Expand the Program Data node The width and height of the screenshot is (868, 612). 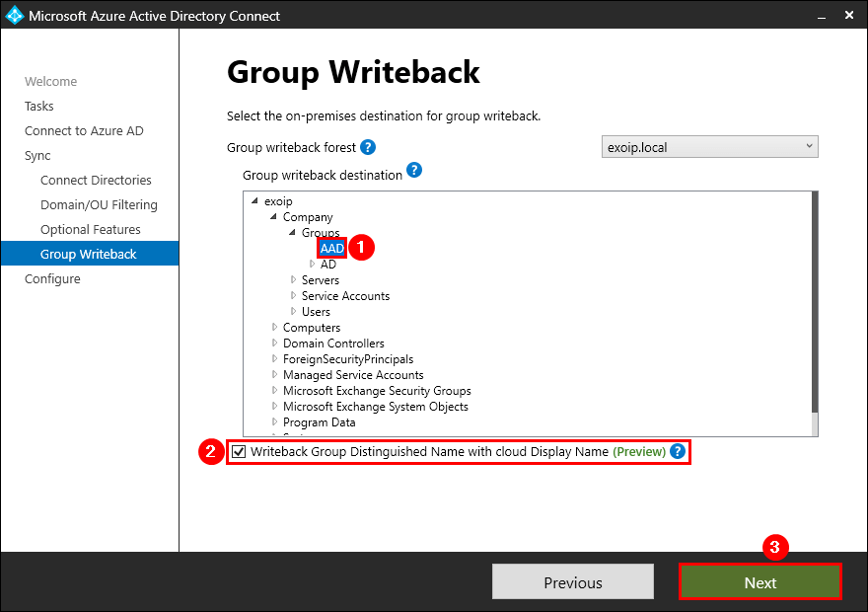pos(274,422)
